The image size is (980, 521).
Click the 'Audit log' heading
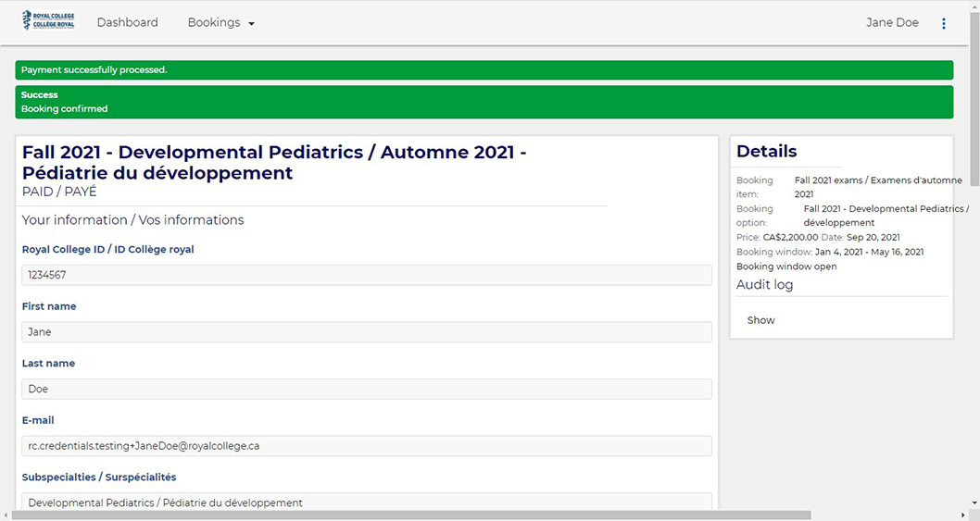764,284
